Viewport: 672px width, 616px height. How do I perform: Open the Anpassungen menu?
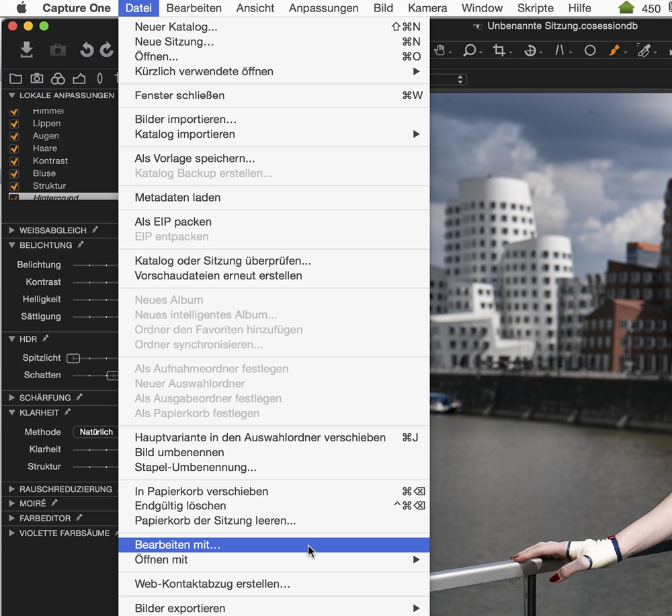coord(324,8)
